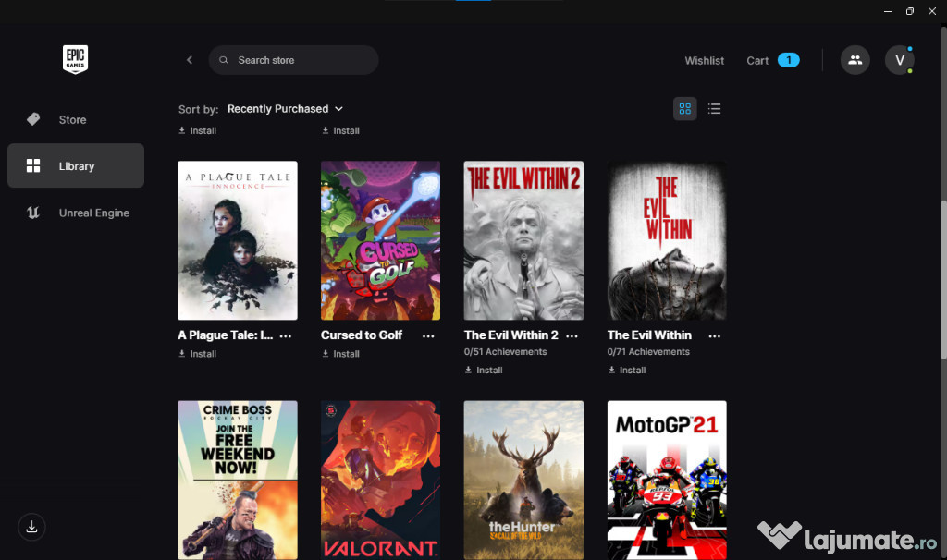Image resolution: width=947 pixels, height=560 pixels.
Task: Open the V profile avatar menu
Action: [899, 60]
